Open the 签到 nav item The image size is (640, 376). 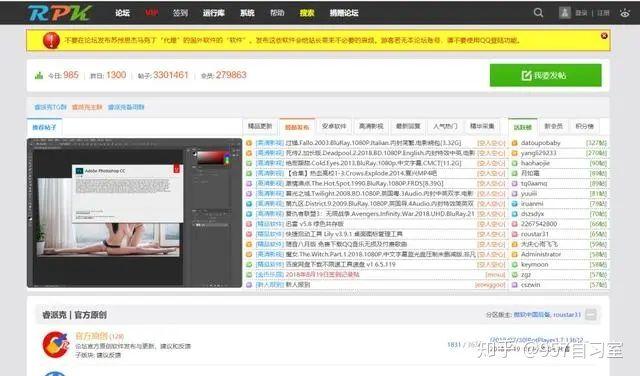[x=180, y=13]
